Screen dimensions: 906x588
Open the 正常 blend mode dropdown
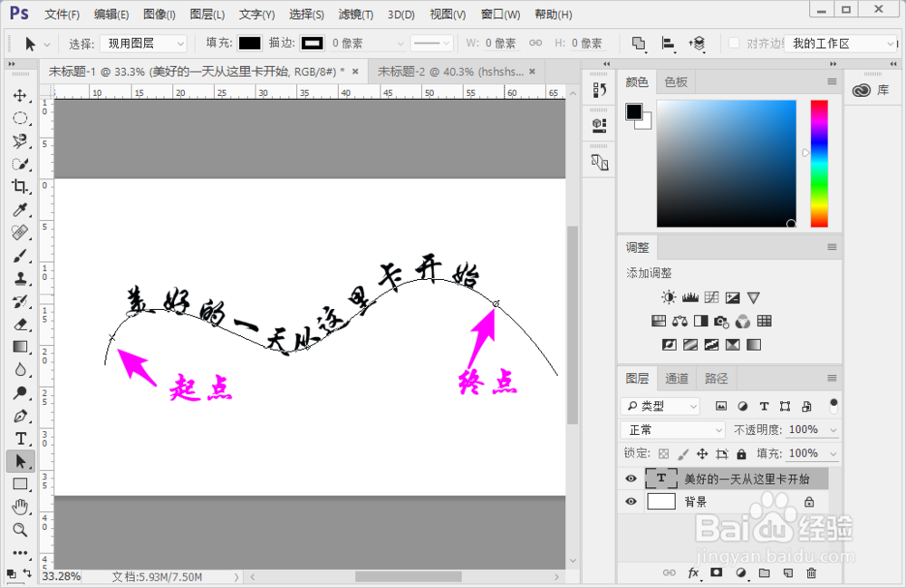[x=671, y=429]
